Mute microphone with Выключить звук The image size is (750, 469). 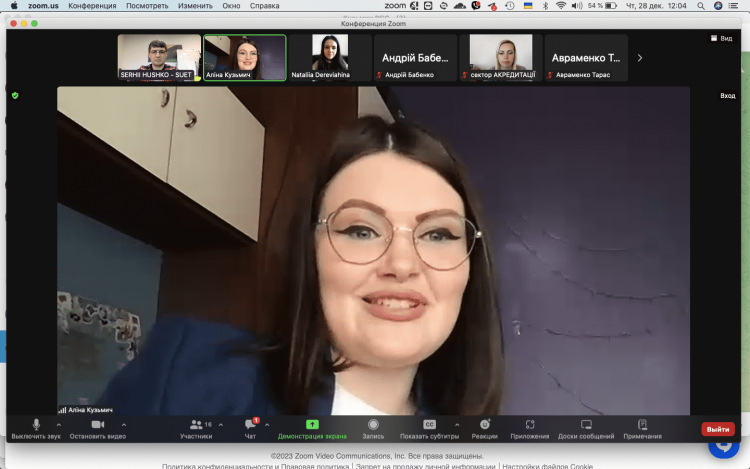point(36,428)
